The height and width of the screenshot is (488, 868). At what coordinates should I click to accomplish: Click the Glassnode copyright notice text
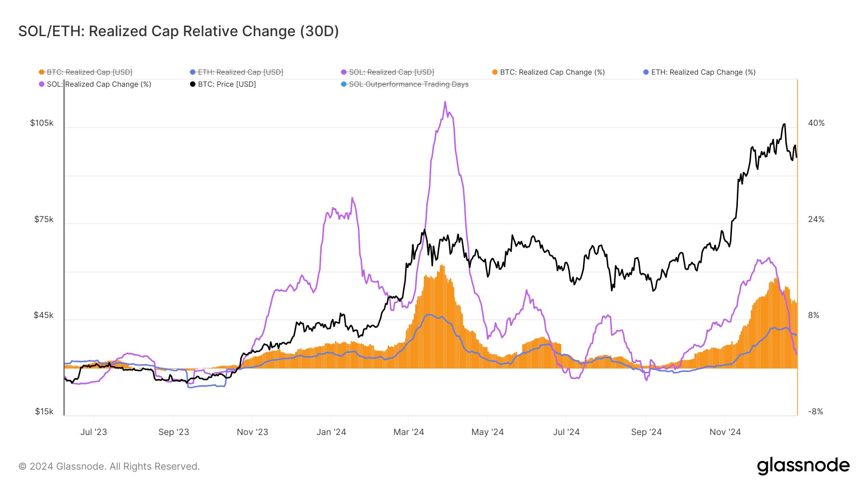point(109,466)
